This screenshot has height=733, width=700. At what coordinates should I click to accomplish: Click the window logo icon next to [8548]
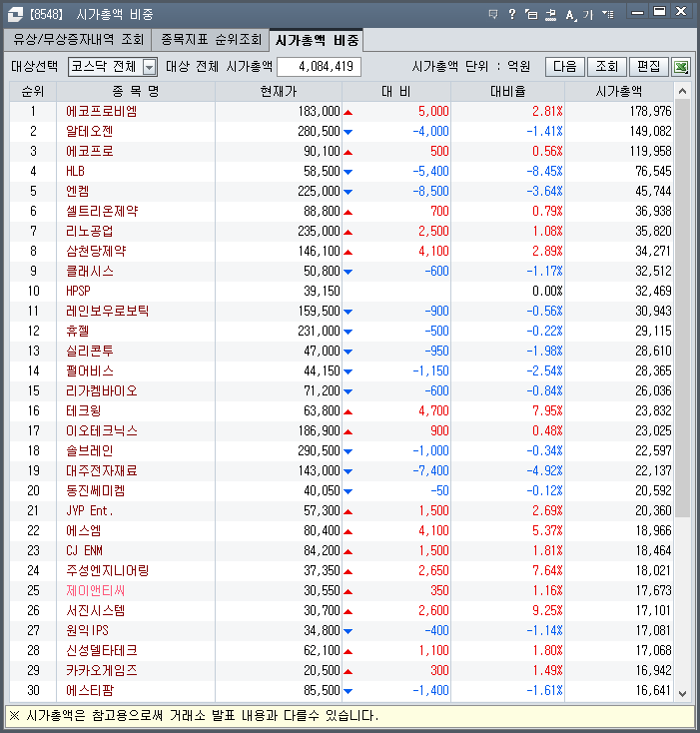15,15
